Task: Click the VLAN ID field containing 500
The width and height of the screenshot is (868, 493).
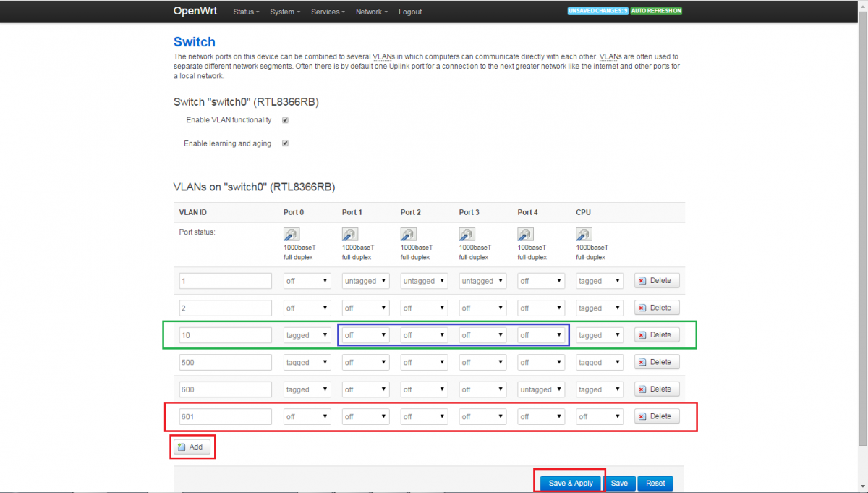Action: (x=225, y=363)
